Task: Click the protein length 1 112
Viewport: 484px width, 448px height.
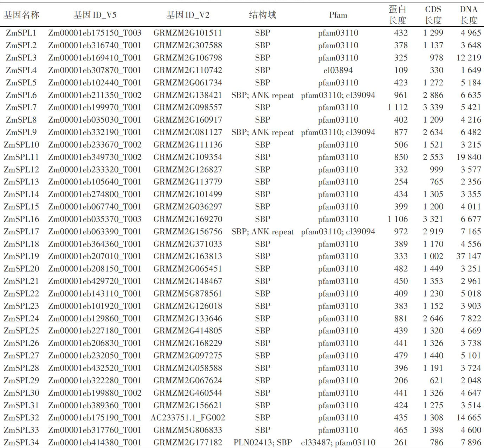Action: [x=398, y=108]
